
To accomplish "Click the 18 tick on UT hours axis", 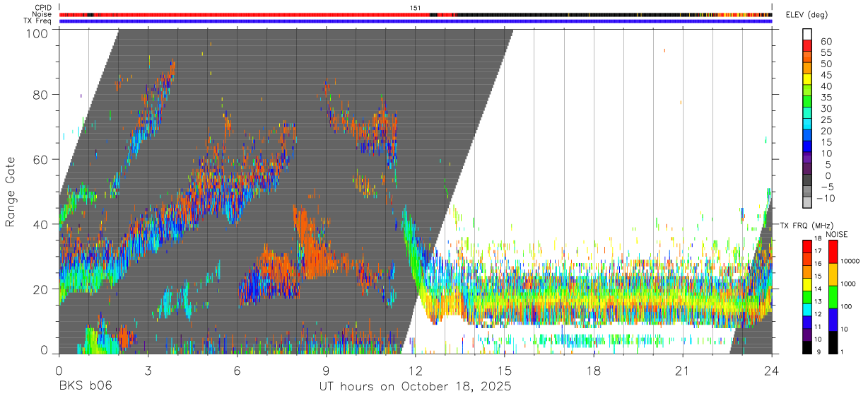I will click(x=594, y=370).
